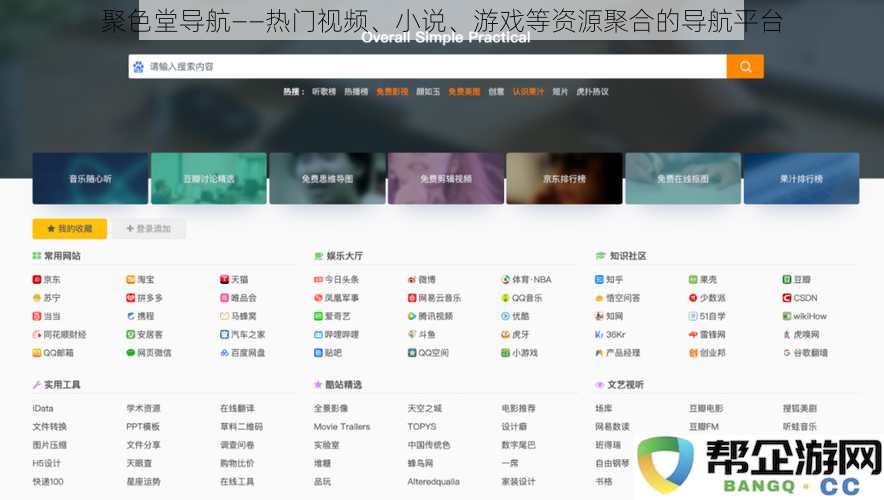Open the QQ空间 icon
Screen dimensions: 884x500
coord(412,353)
